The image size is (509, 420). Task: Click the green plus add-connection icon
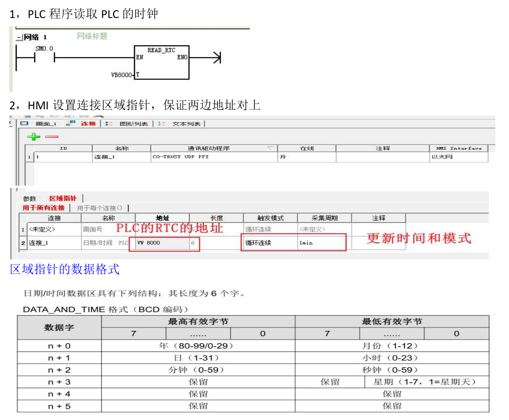coord(34,136)
